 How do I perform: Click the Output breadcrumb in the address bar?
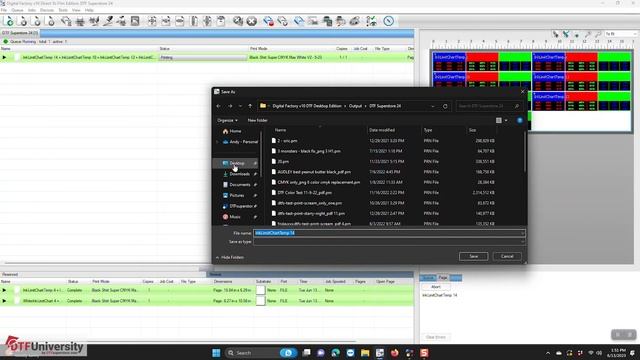355,106
